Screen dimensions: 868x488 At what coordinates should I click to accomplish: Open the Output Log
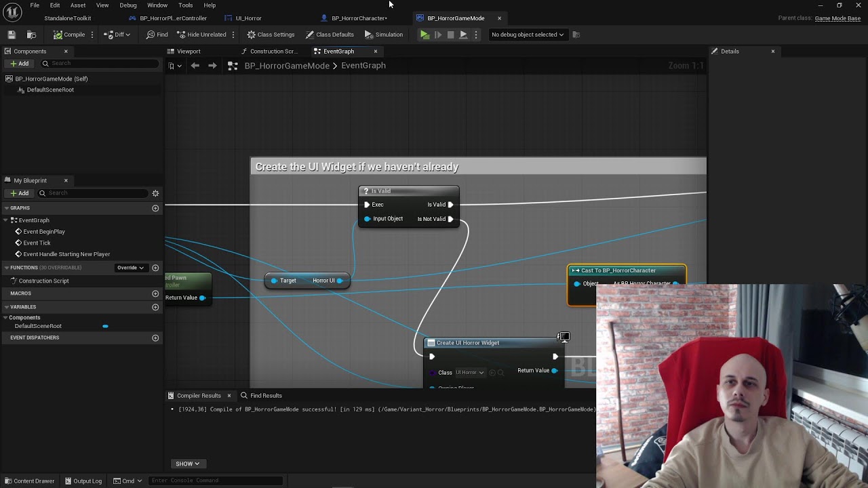[83, 481]
